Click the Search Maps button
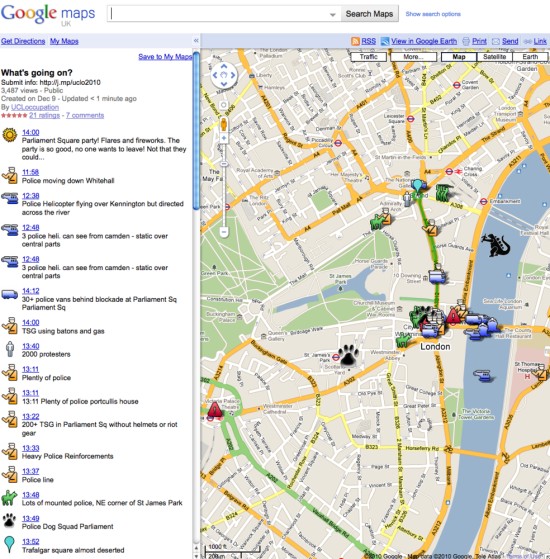 coord(369,14)
